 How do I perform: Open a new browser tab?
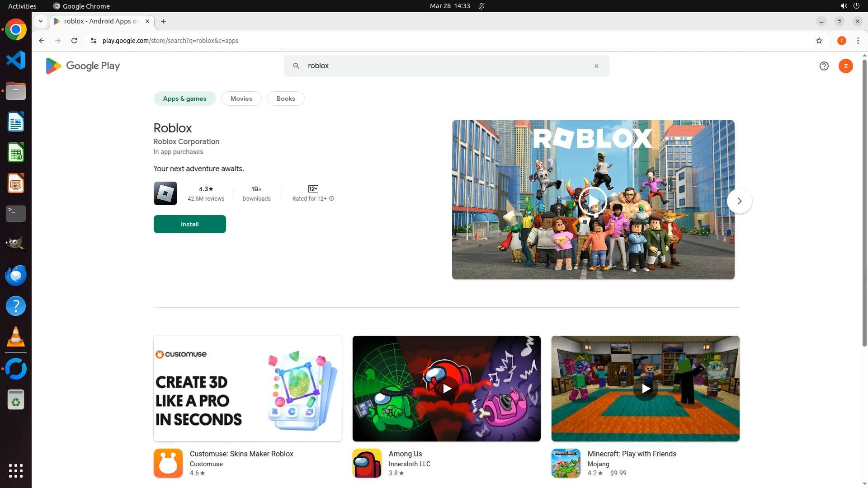(x=164, y=21)
